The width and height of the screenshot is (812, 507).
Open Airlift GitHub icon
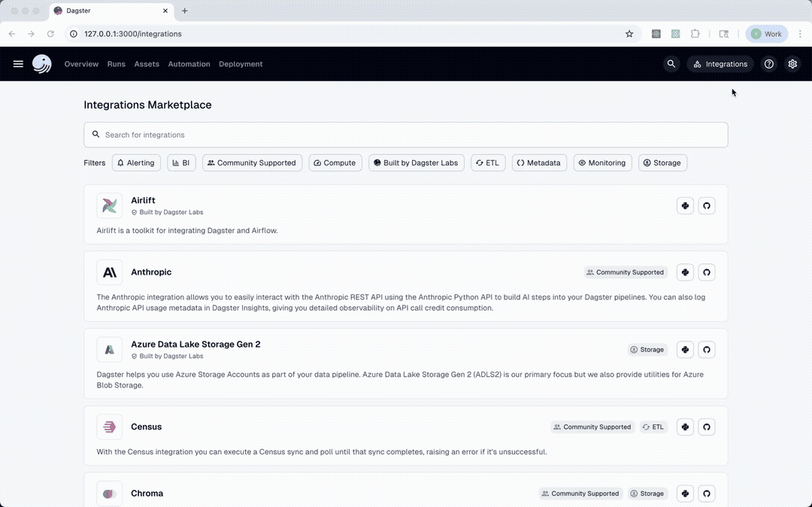click(706, 205)
